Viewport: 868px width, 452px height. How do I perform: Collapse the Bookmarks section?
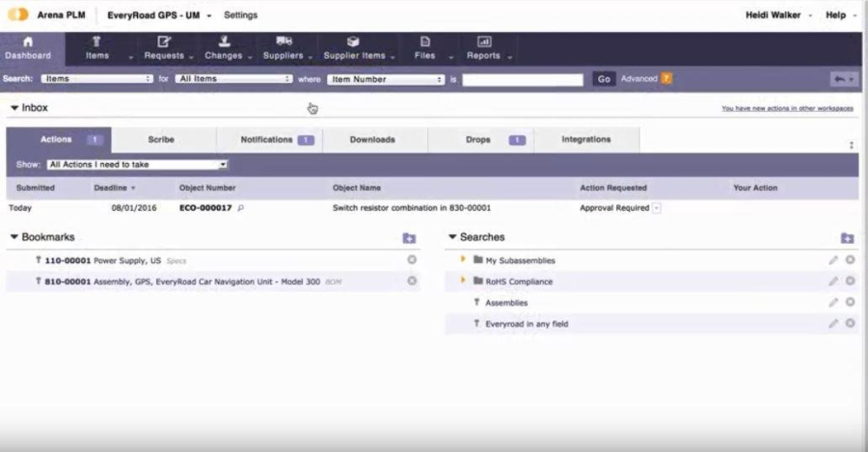[x=15, y=237]
